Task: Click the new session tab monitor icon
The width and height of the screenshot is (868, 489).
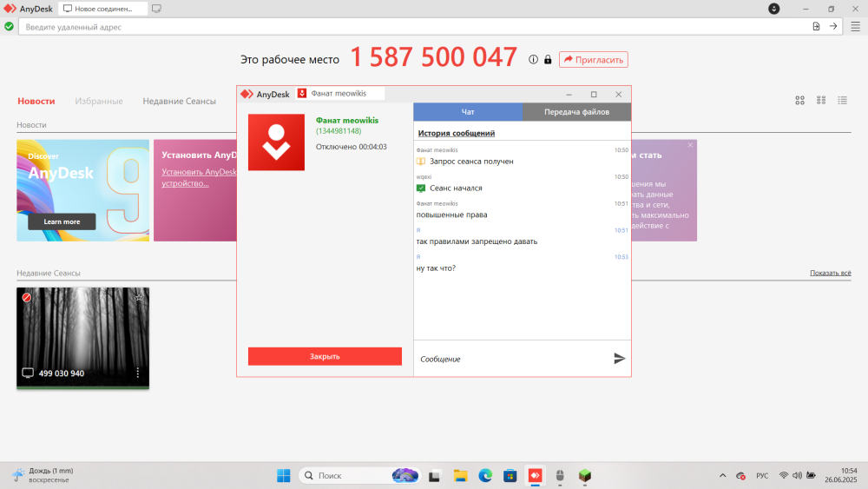Action: click(x=156, y=9)
